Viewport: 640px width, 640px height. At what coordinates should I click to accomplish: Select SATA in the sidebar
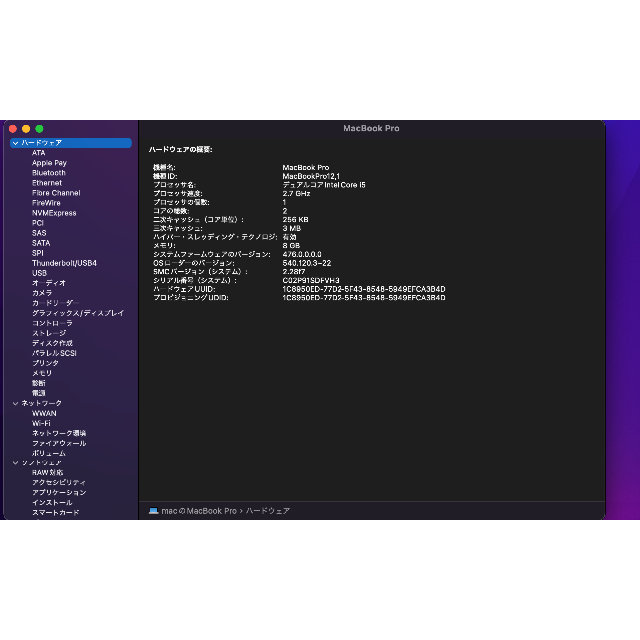[41, 243]
